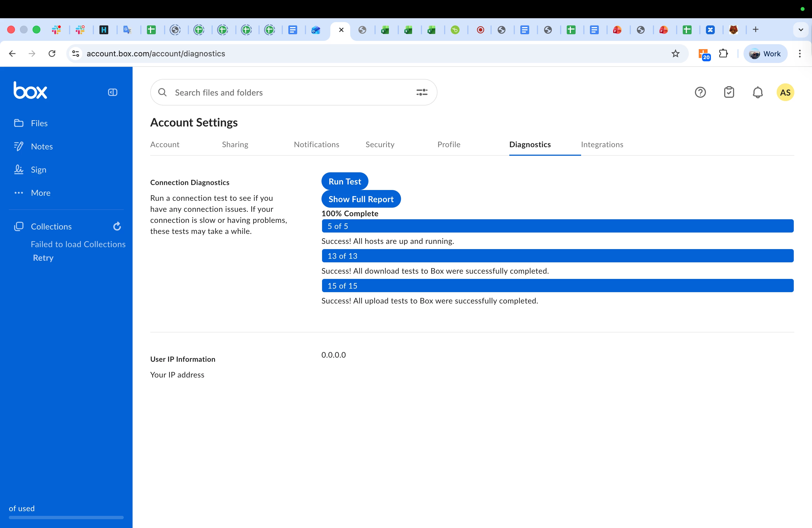Image resolution: width=812 pixels, height=528 pixels.
Task: Open the Help question mark icon
Action: coord(700,93)
